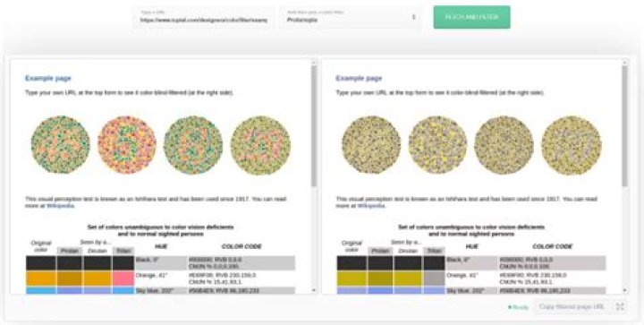Click the left pane vertical scrollbar thumb

point(314,125)
